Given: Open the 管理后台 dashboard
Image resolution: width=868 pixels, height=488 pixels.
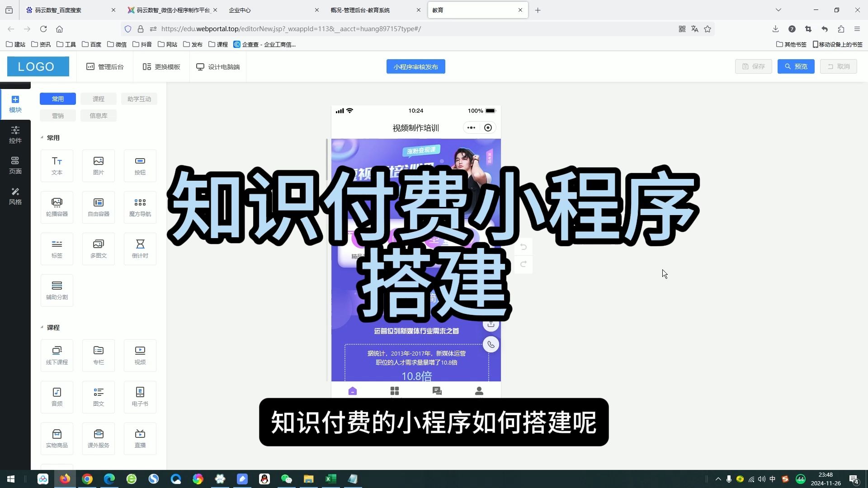Looking at the screenshot, I should click(104, 66).
